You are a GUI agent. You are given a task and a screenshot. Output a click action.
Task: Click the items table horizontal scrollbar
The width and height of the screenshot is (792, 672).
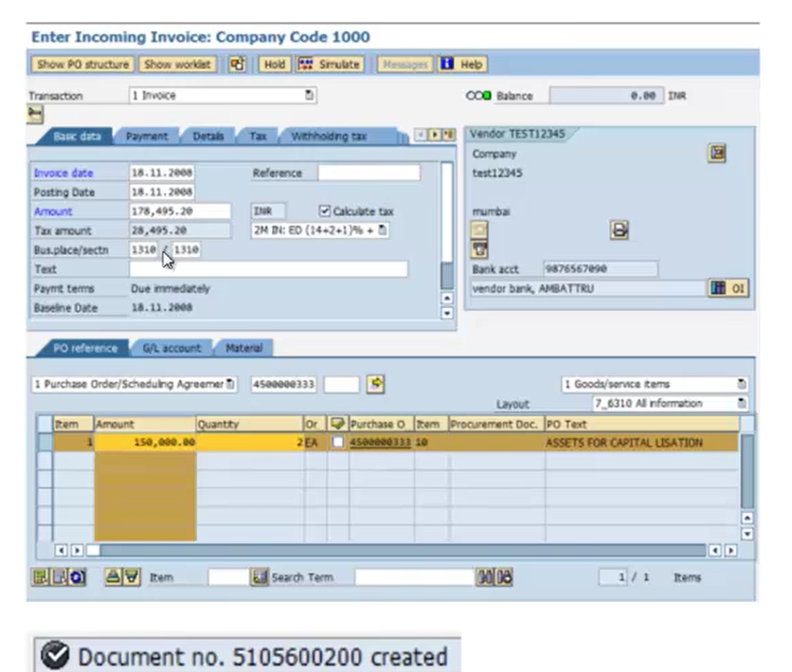pos(397,550)
